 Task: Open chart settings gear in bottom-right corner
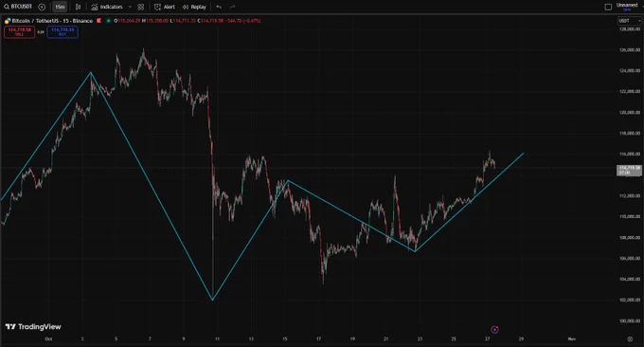(x=630, y=338)
